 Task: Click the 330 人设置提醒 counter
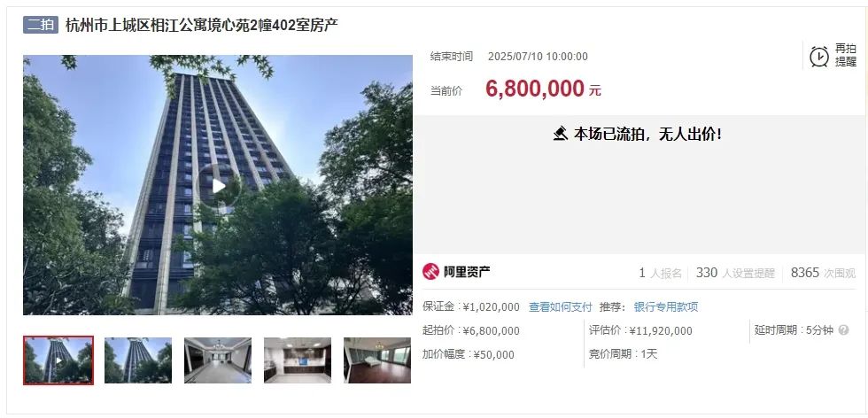coord(735,273)
